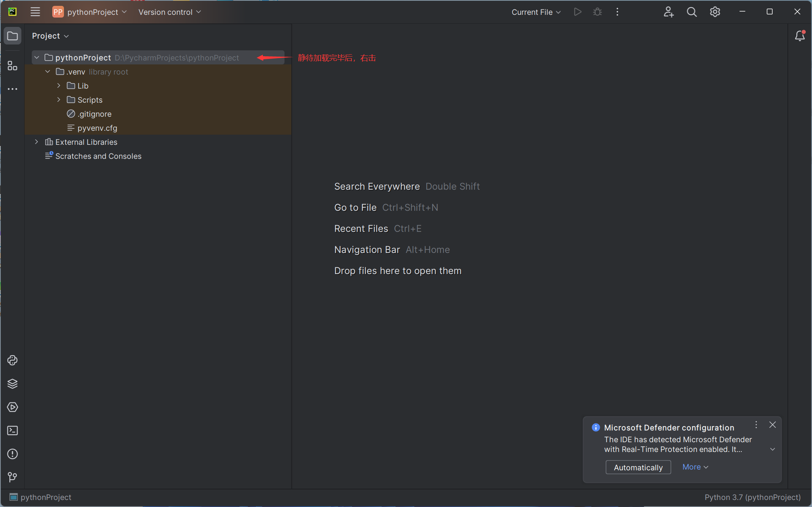Collapse the .venv folder node
Screen dimensions: 812x507
[48, 72]
